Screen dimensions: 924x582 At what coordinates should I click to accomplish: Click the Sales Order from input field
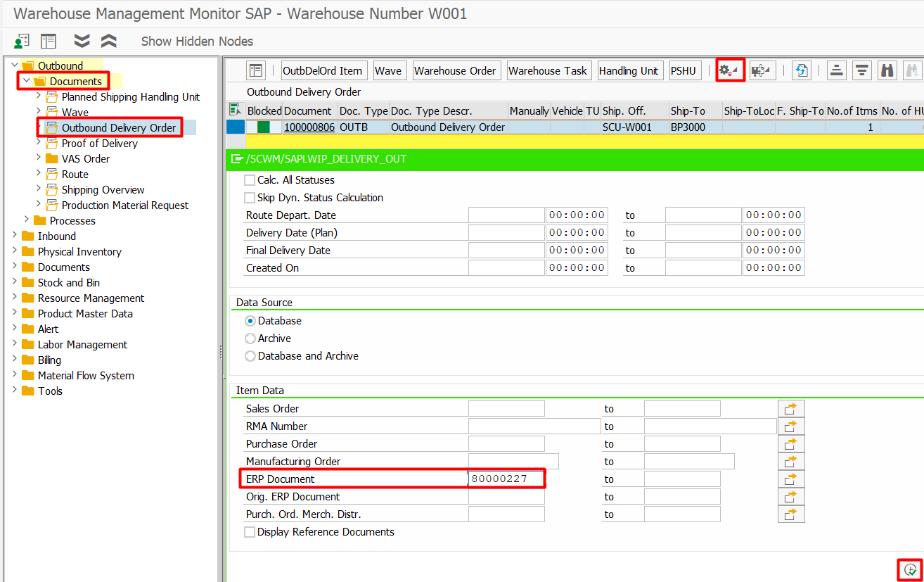[x=506, y=409]
